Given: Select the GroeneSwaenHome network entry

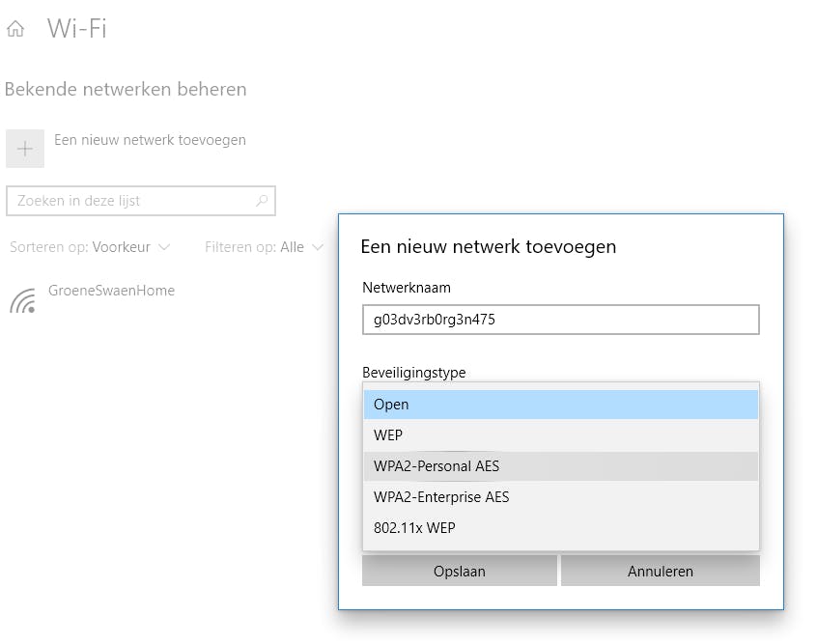Looking at the screenshot, I should pyautogui.click(x=111, y=291).
